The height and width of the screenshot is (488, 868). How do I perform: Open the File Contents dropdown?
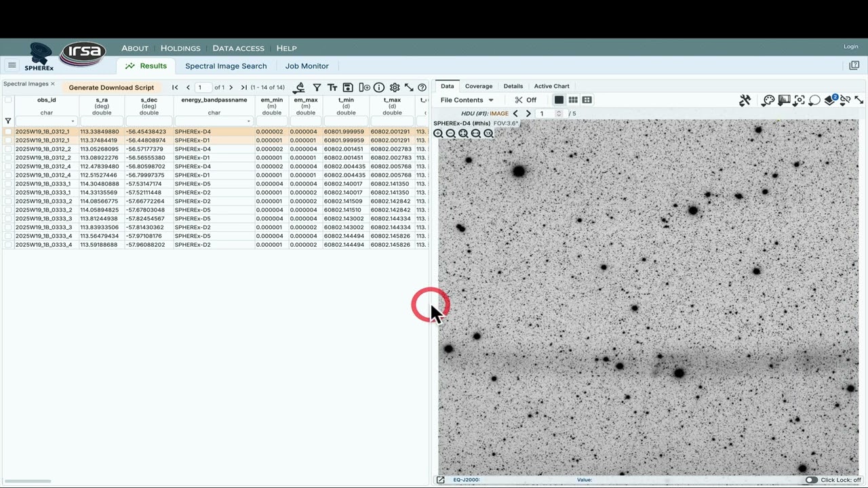click(x=467, y=100)
